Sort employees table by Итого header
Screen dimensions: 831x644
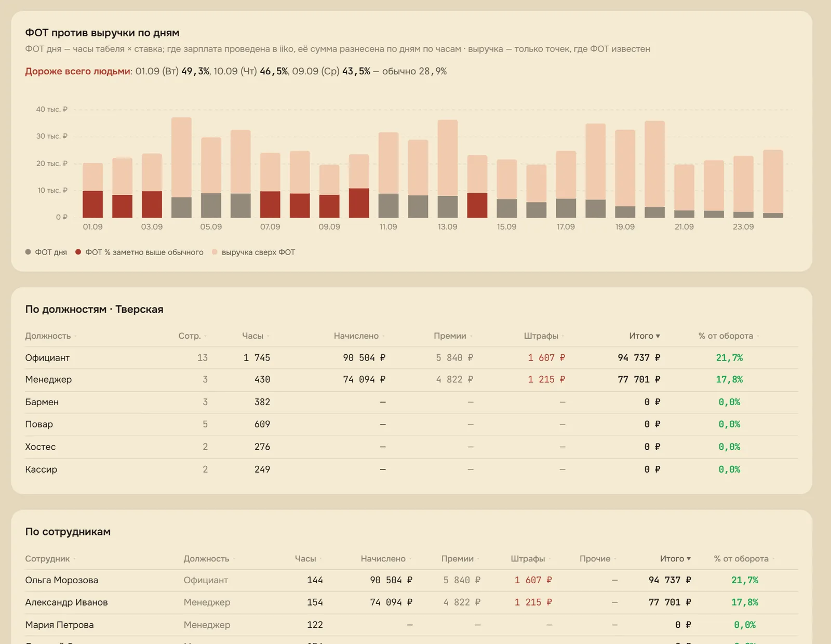tap(675, 559)
